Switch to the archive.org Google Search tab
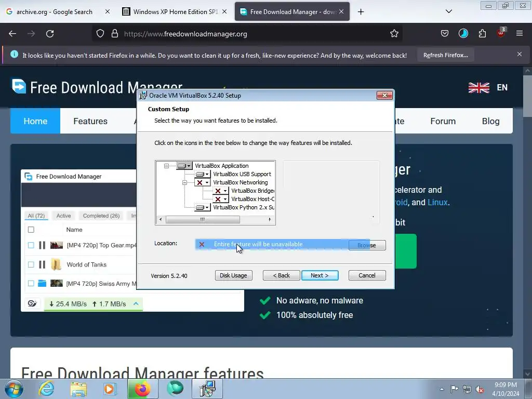532x399 pixels. pos(54,11)
